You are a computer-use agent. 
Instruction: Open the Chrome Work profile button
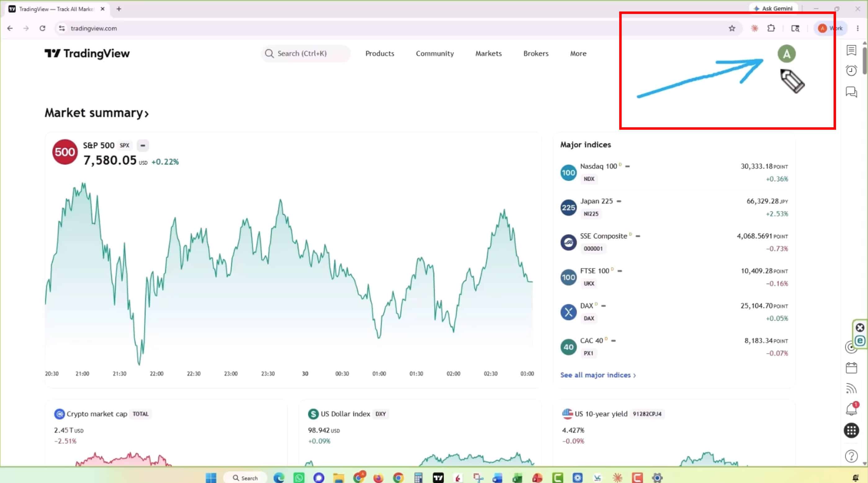point(830,28)
